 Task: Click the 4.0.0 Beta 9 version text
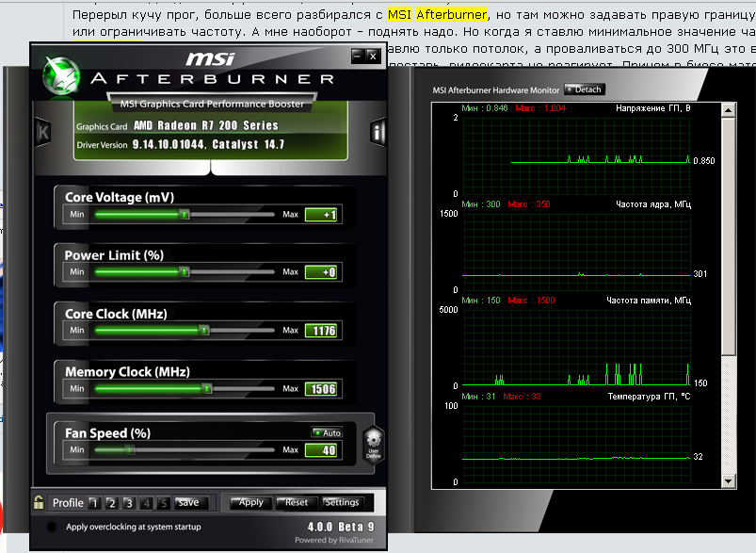(341, 527)
